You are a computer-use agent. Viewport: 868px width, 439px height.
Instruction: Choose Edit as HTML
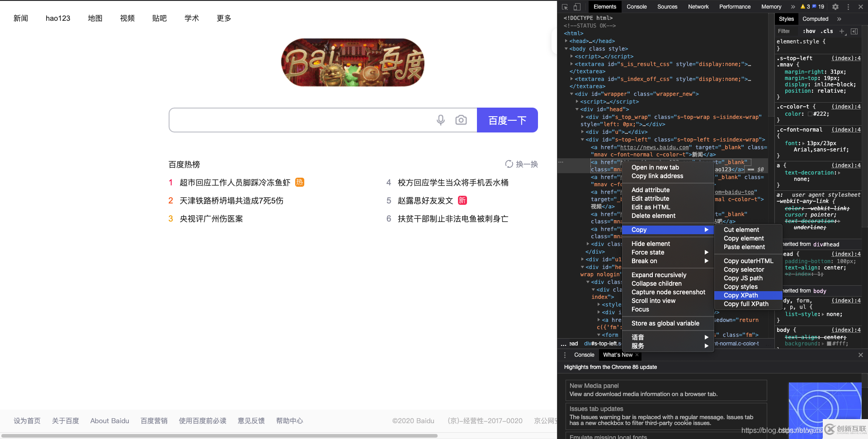pos(668,207)
